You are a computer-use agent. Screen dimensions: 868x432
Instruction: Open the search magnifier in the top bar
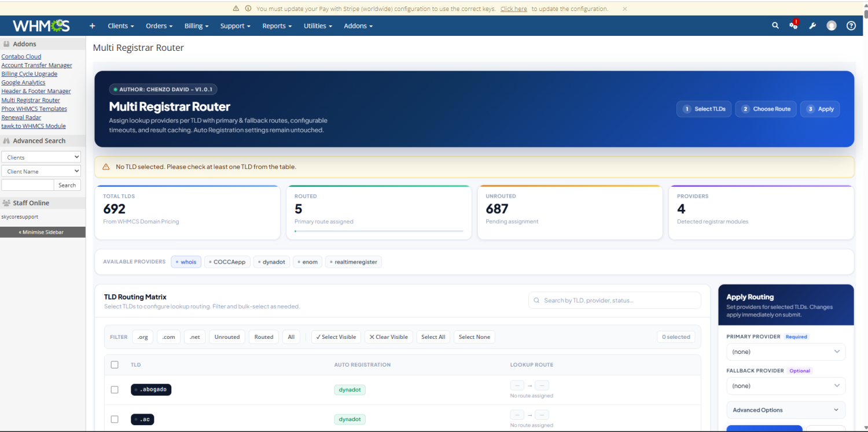pyautogui.click(x=775, y=25)
